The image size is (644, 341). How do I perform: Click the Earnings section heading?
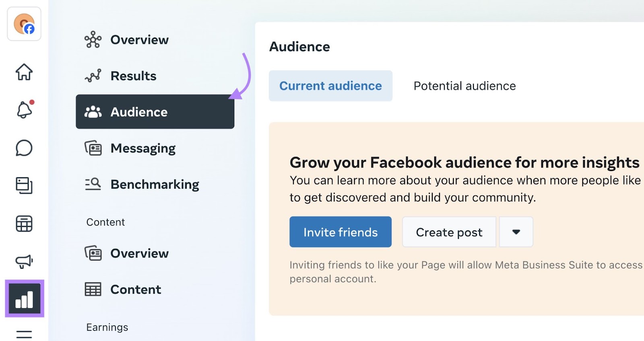107,327
